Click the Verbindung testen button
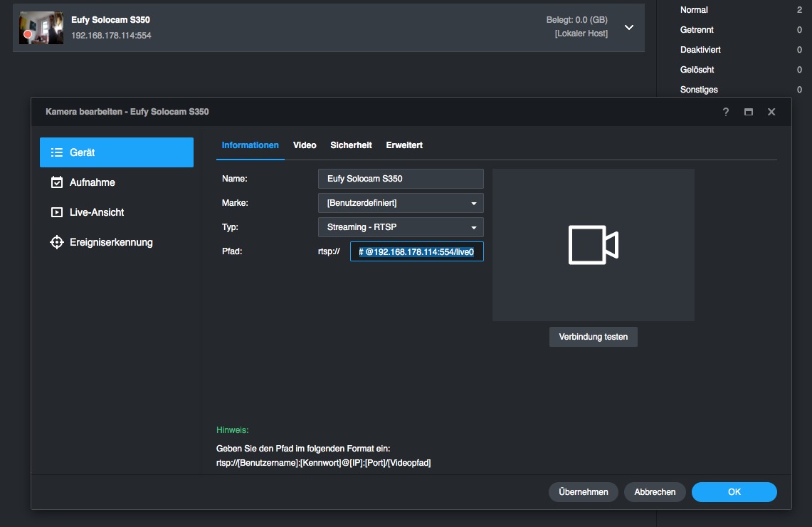 (x=593, y=337)
